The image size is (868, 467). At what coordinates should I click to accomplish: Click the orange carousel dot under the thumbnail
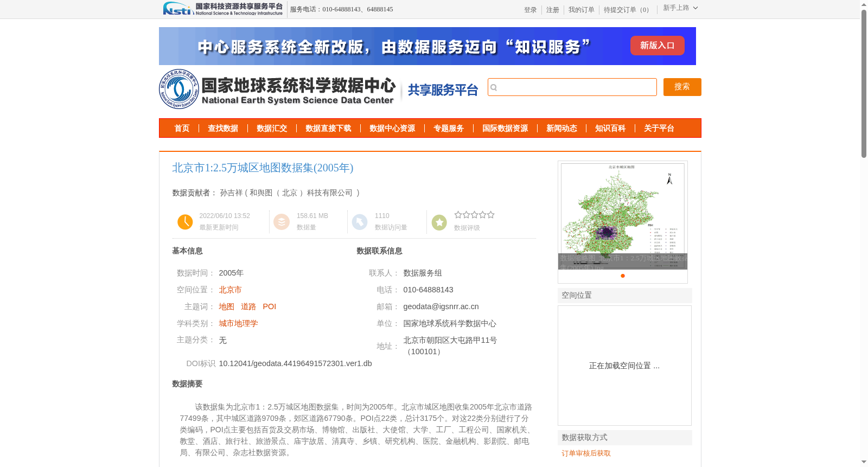(623, 276)
